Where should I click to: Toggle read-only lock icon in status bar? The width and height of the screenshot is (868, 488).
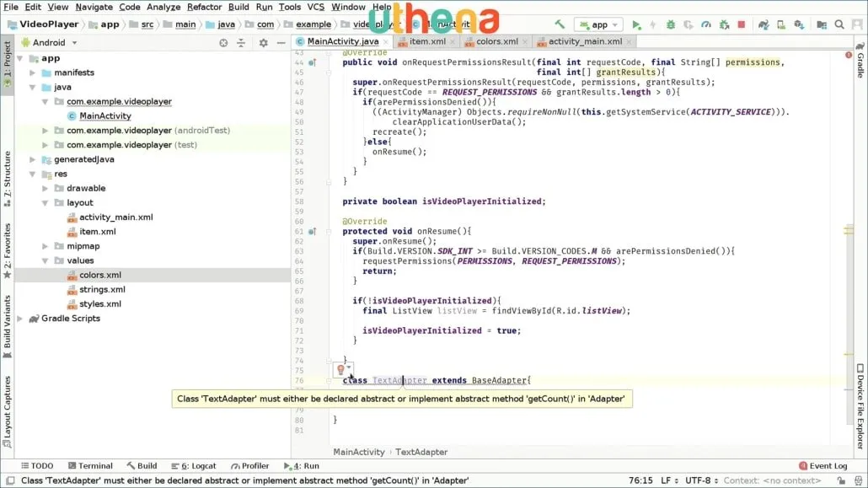pos(841,480)
